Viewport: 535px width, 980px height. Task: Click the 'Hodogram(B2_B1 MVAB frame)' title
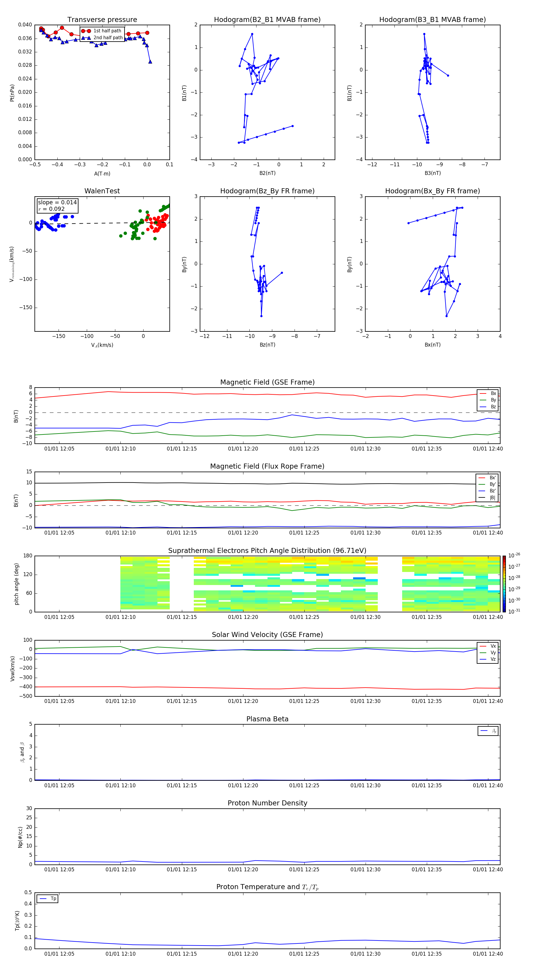tap(267, 20)
